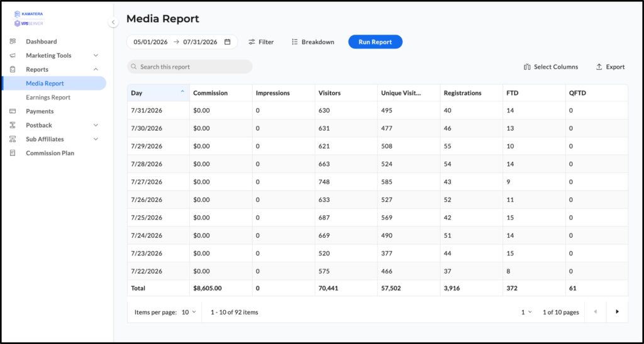Sort by the Commission column header

pyautogui.click(x=221, y=93)
